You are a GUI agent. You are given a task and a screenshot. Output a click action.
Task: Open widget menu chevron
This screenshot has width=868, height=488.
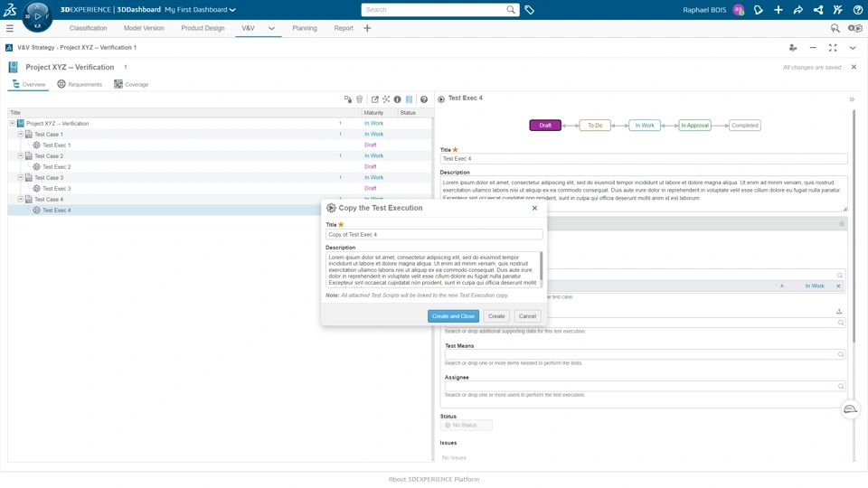(x=853, y=48)
